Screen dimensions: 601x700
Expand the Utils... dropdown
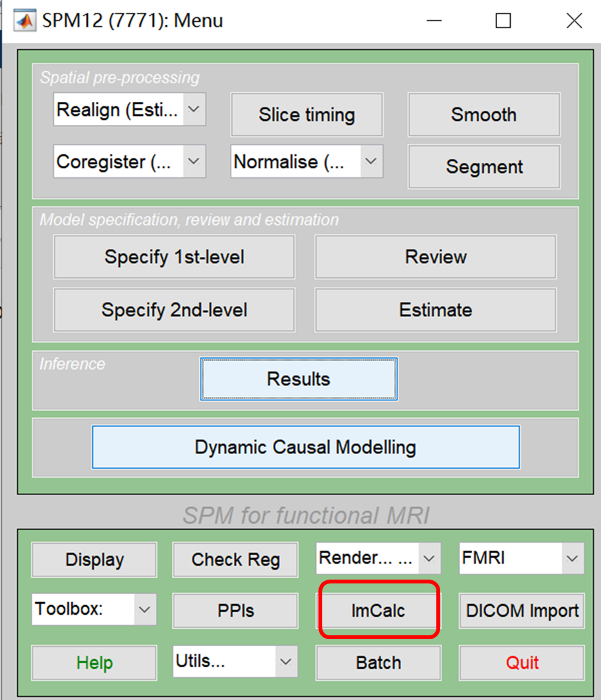[235, 661]
